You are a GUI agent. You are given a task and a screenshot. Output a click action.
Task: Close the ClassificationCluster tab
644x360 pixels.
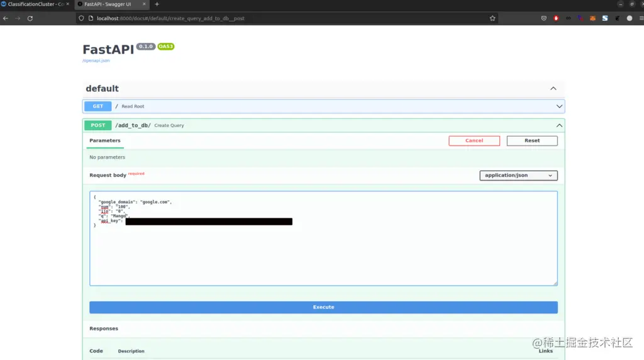pyautogui.click(x=68, y=4)
